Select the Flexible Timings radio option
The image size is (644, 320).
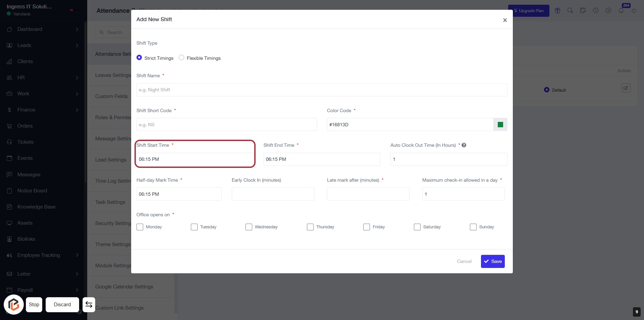(181, 58)
